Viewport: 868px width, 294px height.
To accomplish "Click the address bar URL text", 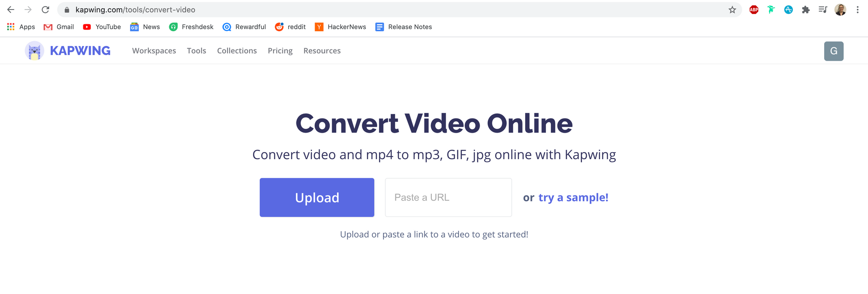I will tap(135, 10).
